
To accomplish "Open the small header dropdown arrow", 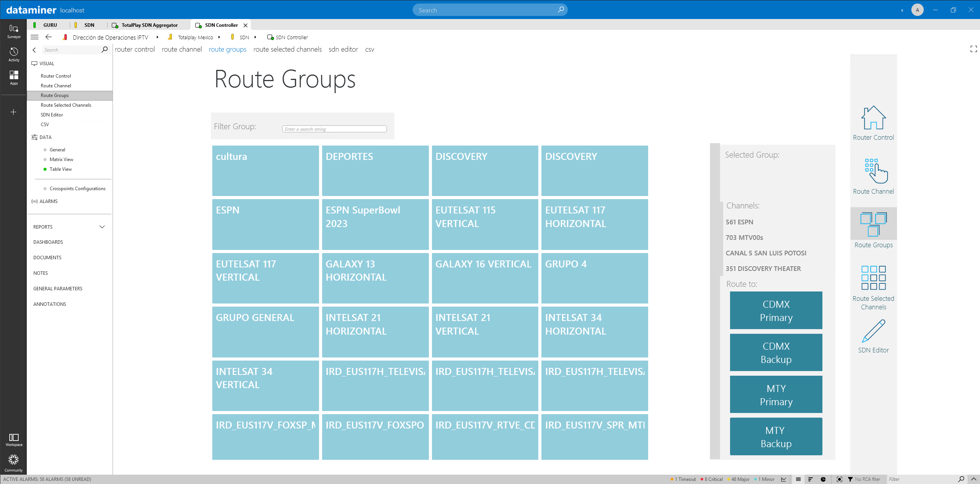I will 902,10.
